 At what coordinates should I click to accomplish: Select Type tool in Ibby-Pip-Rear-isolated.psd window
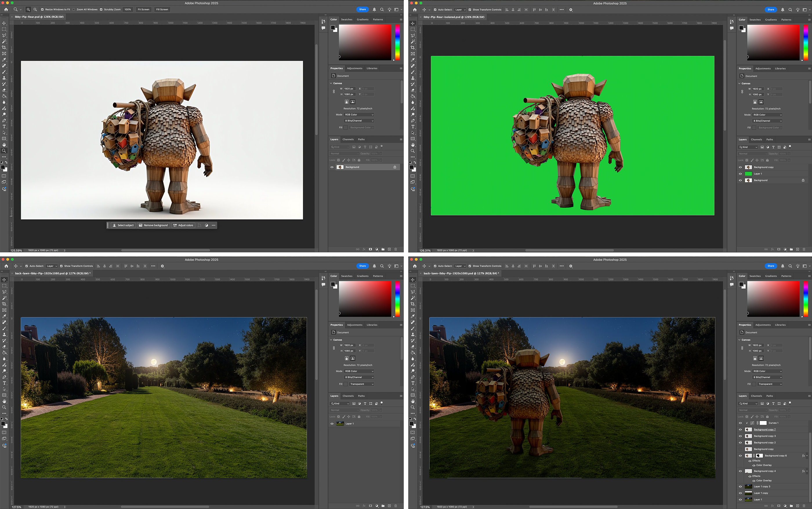[x=413, y=127]
